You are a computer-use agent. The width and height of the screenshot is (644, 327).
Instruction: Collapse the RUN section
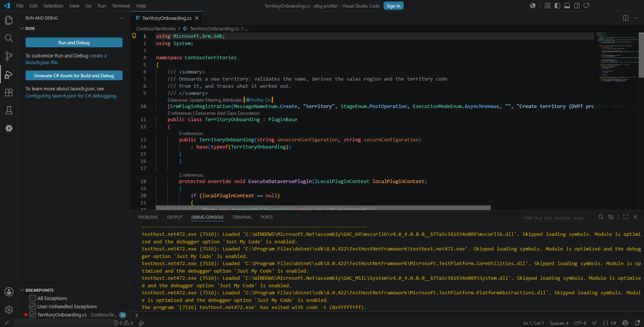pos(22,28)
